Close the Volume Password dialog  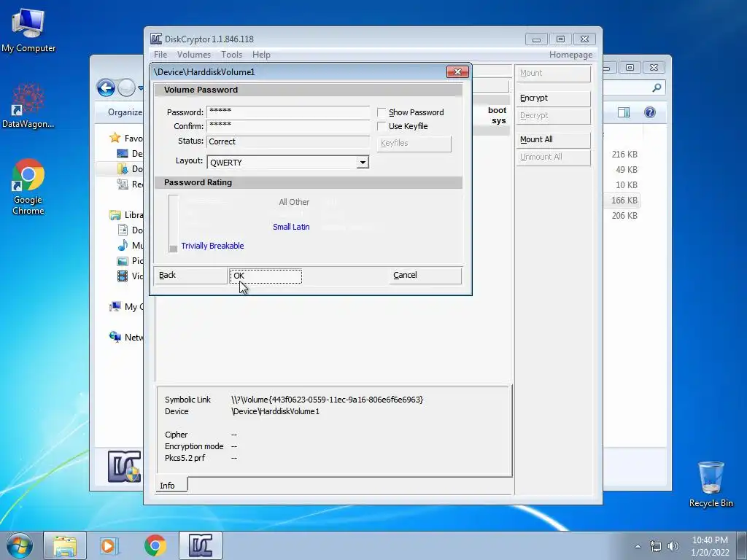(x=457, y=72)
